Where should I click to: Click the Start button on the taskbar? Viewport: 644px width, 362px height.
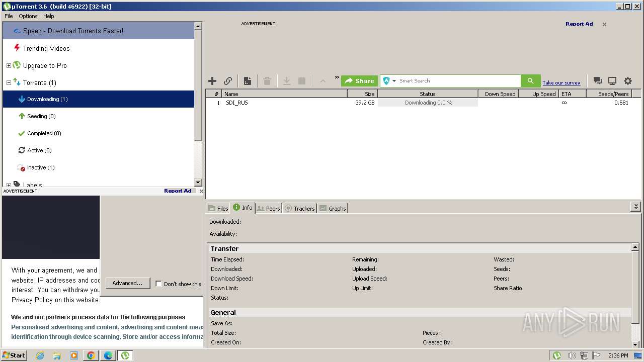[x=14, y=355]
